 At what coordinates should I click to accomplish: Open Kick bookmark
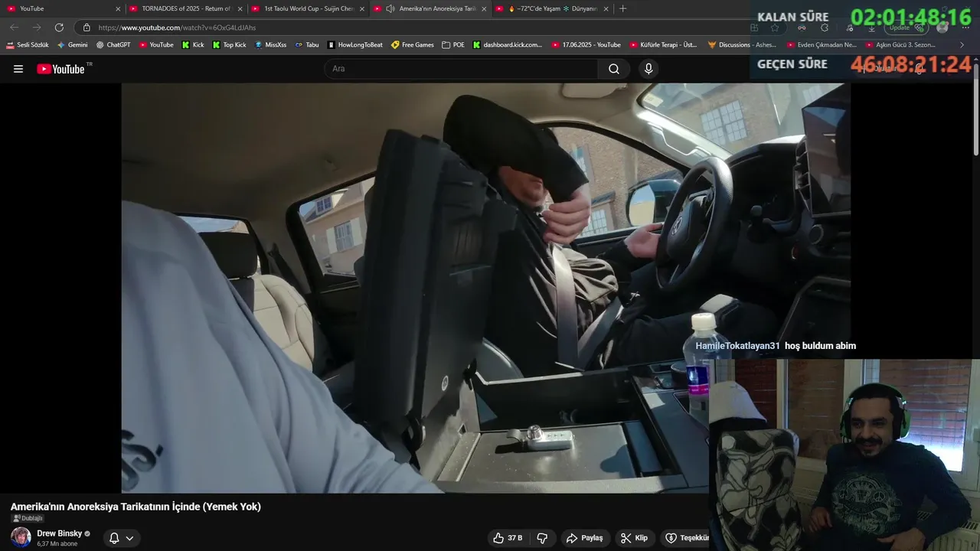coord(193,45)
